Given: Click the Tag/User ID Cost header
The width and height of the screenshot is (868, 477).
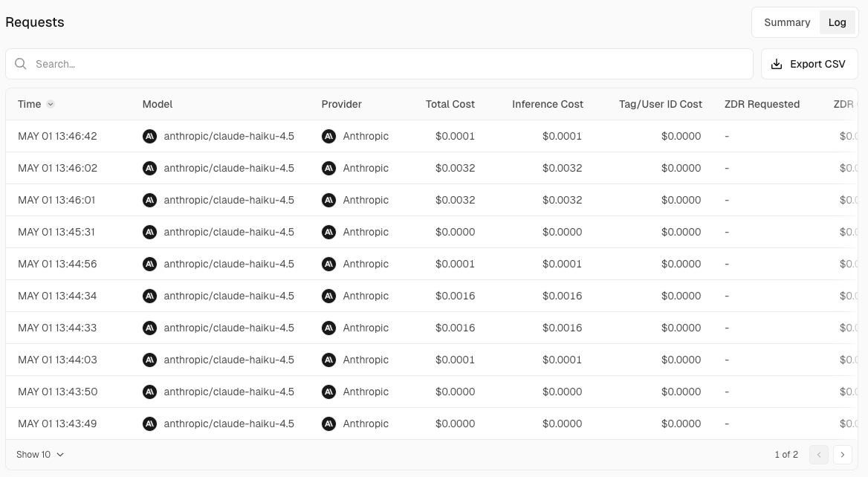Looking at the screenshot, I should (x=661, y=104).
